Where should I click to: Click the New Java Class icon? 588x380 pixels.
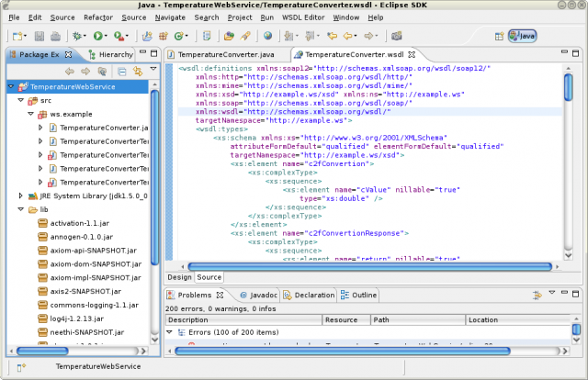(x=179, y=36)
